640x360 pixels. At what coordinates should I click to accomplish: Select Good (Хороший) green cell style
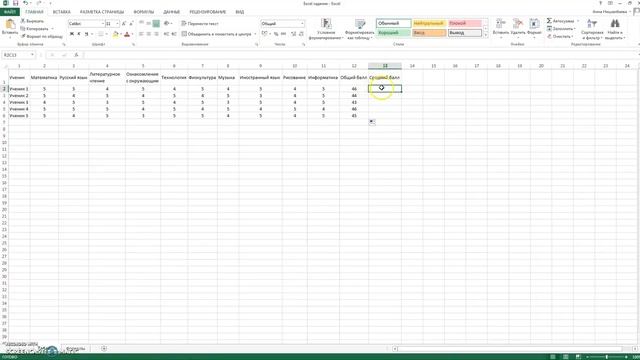393,33
